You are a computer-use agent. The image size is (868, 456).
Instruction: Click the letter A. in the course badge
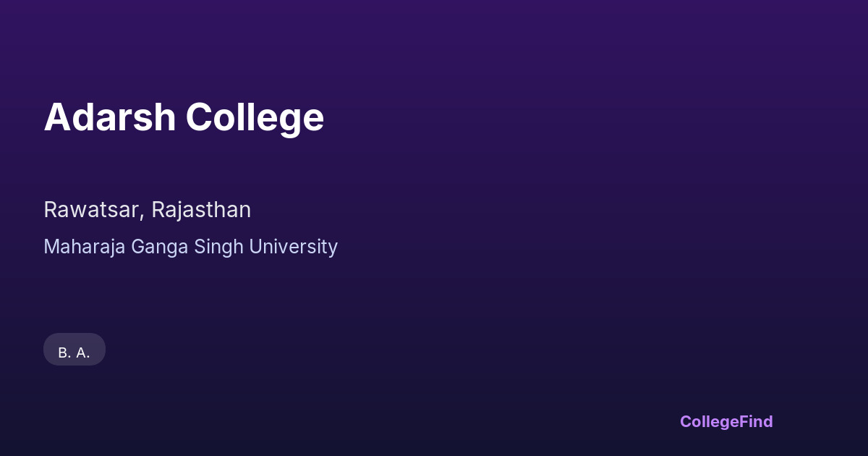83,352
